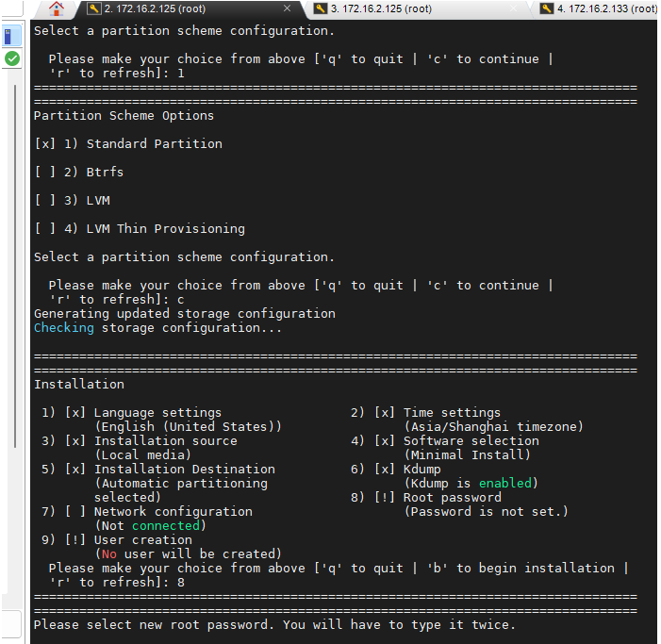Click the LVM Thin Provisioning checkbox
This screenshot has width=661, height=644.
point(44,229)
